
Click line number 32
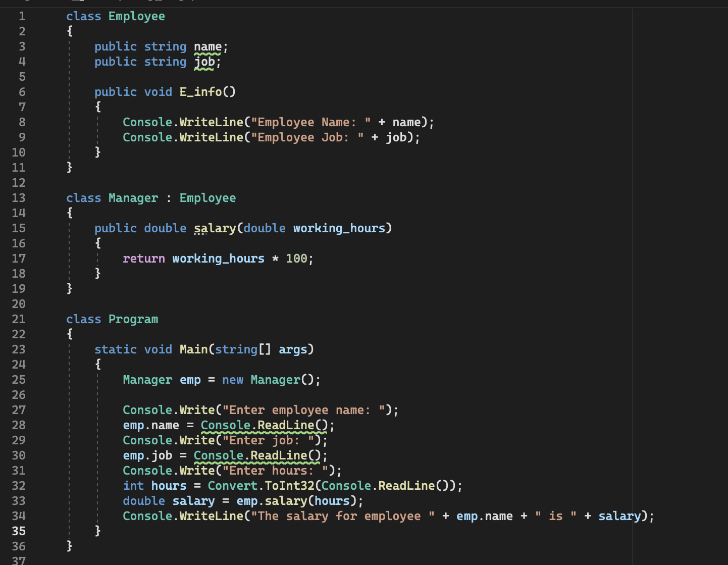(19, 486)
